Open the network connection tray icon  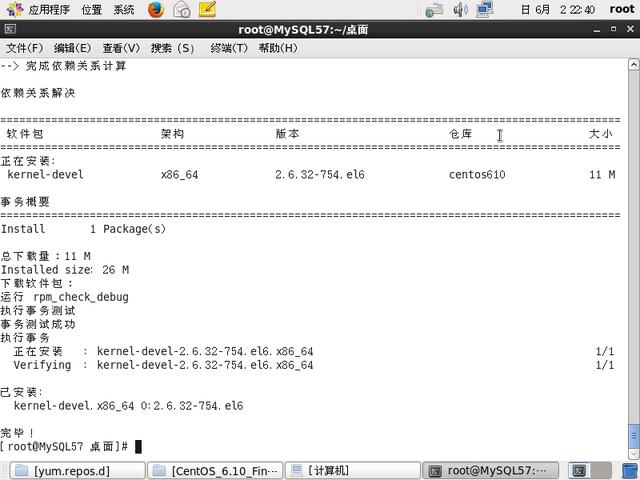(484, 9)
